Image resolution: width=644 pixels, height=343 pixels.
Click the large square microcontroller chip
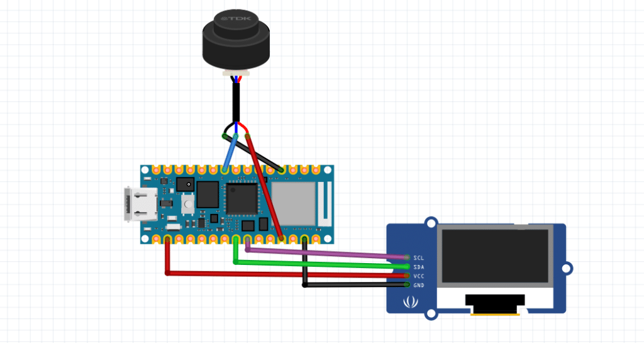pyautogui.click(x=242, y=200)
